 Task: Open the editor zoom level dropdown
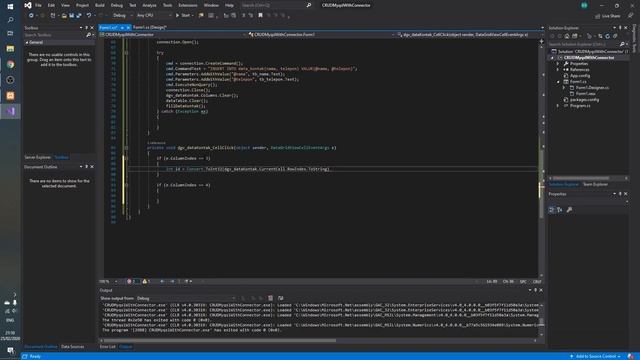point(108,282)
